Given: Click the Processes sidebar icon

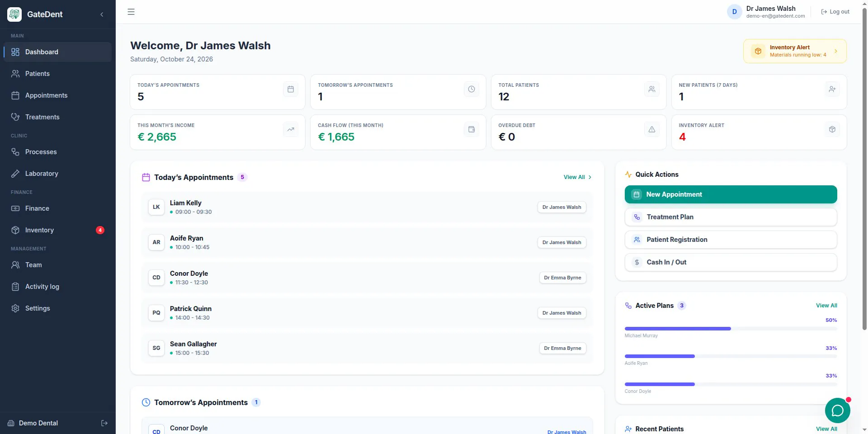Looking at the screenshot, I should click(x=15, y=152).
